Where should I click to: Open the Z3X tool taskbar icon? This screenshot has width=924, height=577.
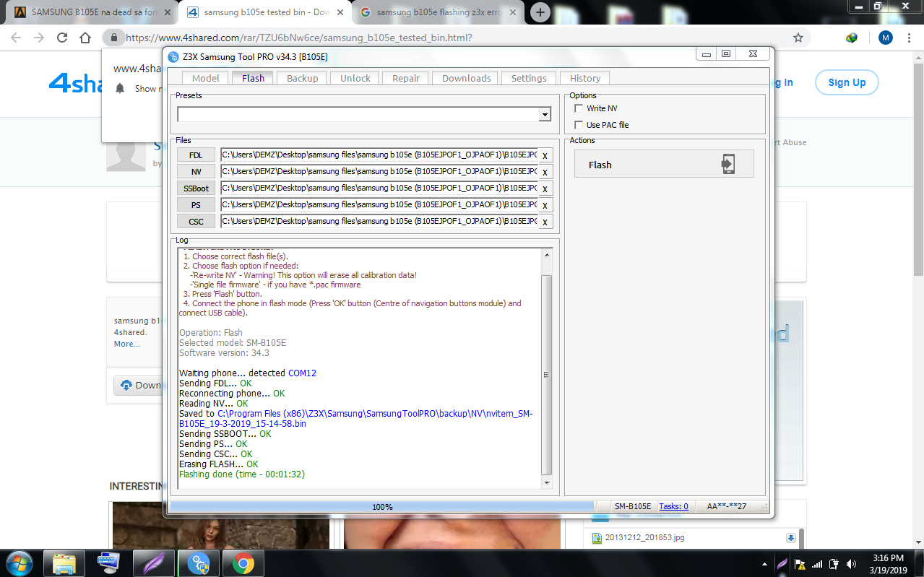click(199, 563)
